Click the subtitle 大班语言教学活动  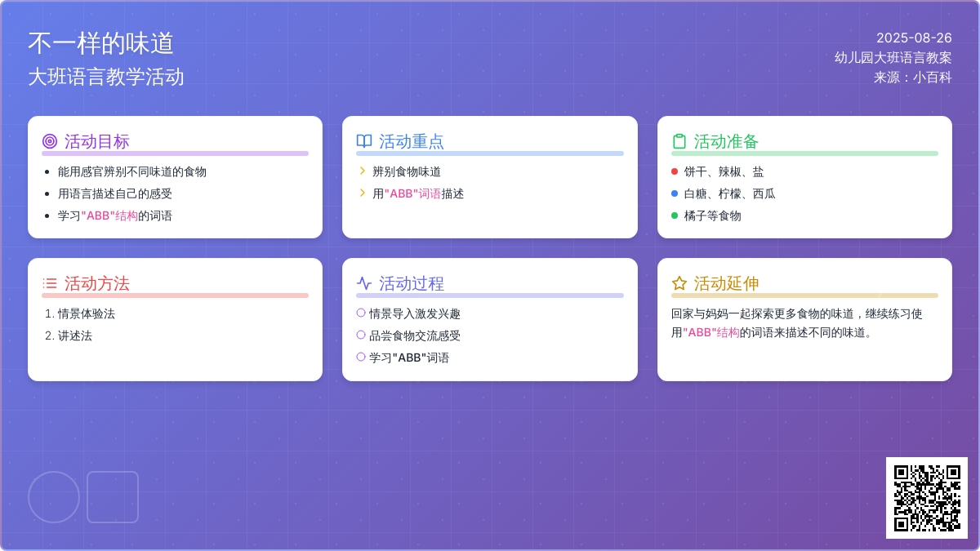106,77
